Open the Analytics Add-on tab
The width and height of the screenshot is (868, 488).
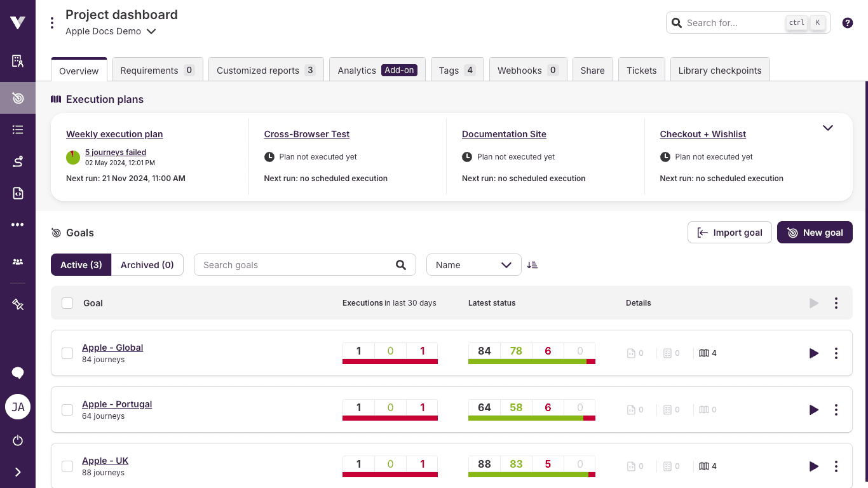[377, 70]
